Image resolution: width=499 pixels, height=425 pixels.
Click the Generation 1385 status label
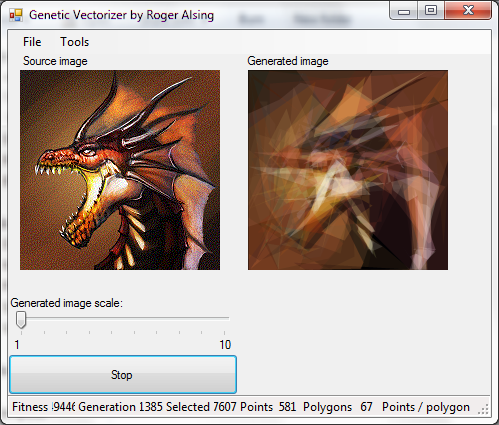tap(120, 407)
